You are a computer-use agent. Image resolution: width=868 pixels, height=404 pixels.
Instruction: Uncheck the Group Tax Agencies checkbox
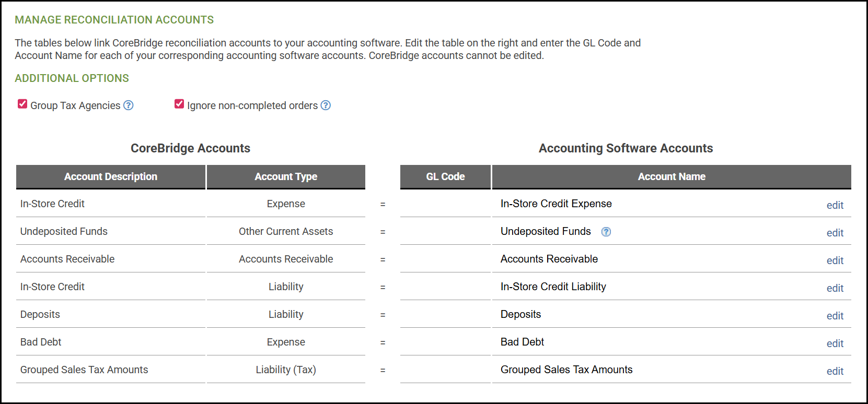(x=22, y=104)
